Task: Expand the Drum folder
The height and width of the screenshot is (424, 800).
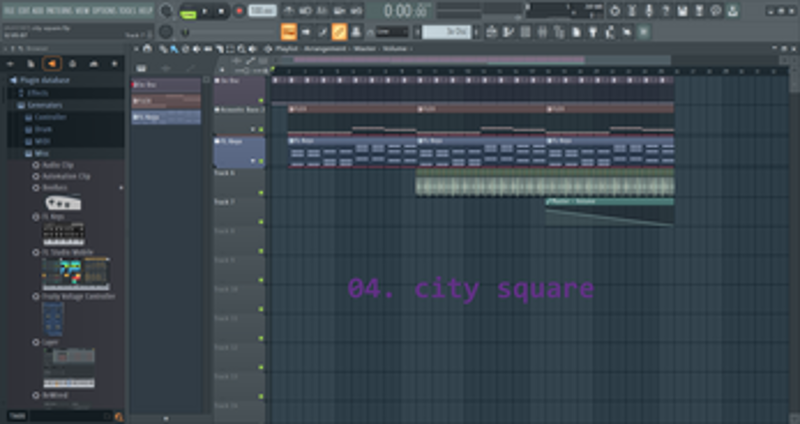Action: 43,130
